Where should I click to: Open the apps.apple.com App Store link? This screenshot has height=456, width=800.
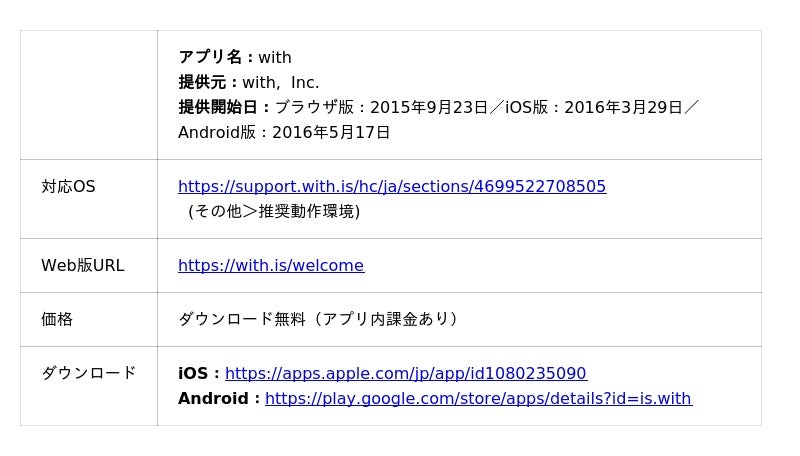[405, 374]
